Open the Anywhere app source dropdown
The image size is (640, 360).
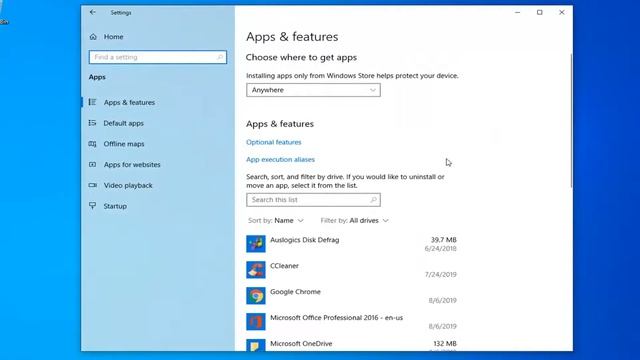313,90
